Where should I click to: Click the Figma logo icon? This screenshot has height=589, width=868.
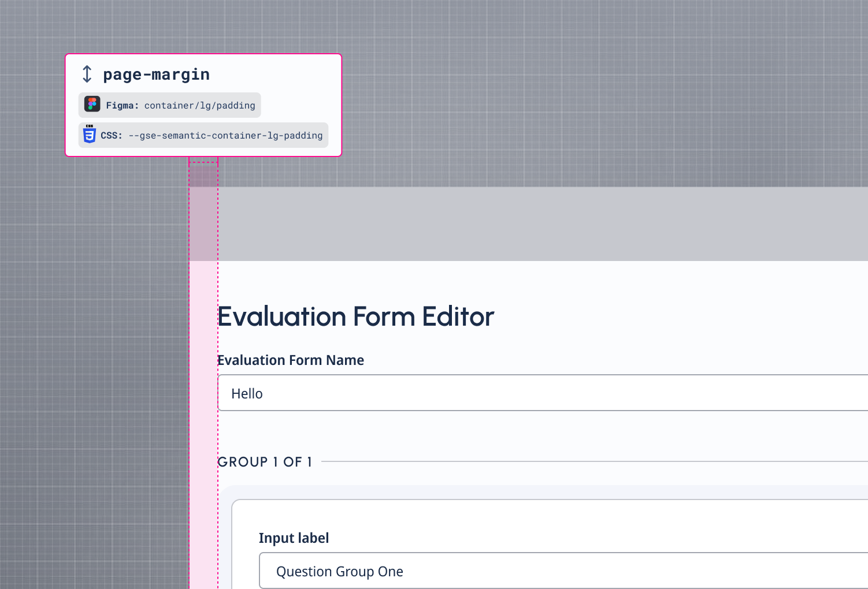(92, 105)
